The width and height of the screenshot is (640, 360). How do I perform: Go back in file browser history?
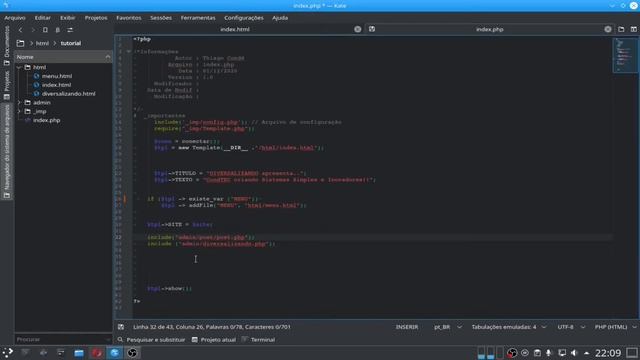20,30
